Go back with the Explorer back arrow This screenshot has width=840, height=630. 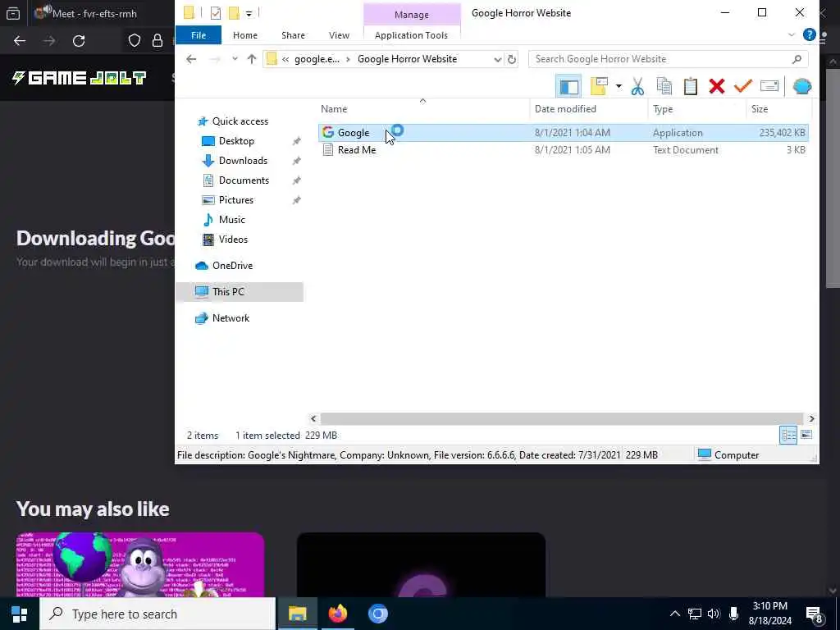click(191, 59)
